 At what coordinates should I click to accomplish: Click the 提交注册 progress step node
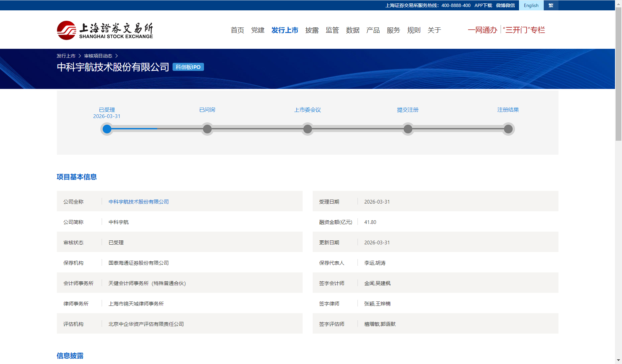[408, 129]
